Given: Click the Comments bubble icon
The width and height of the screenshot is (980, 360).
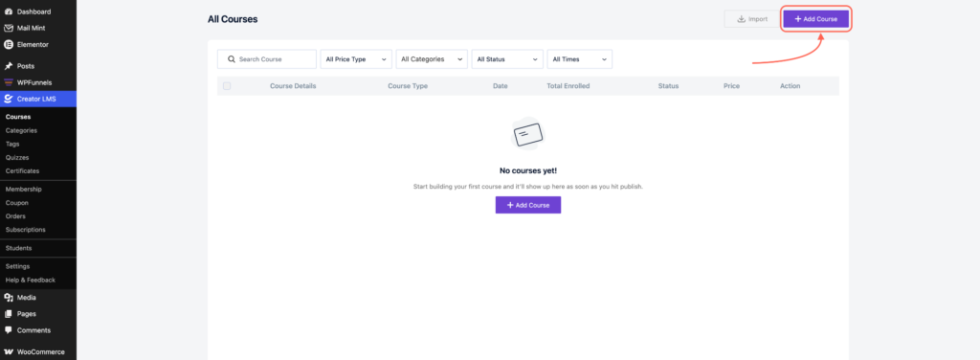Looking at the screenshot, I should point(9,330).
